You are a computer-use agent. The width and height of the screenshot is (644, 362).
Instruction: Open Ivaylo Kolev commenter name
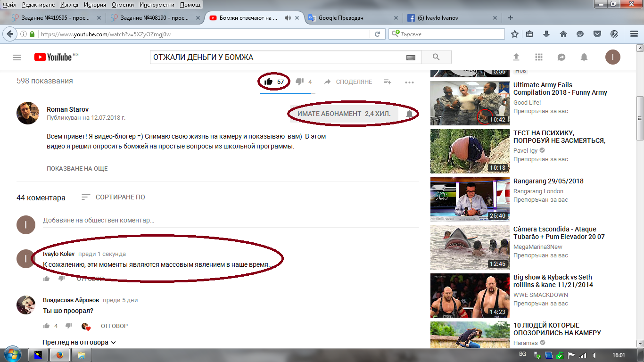coord(59,254)
